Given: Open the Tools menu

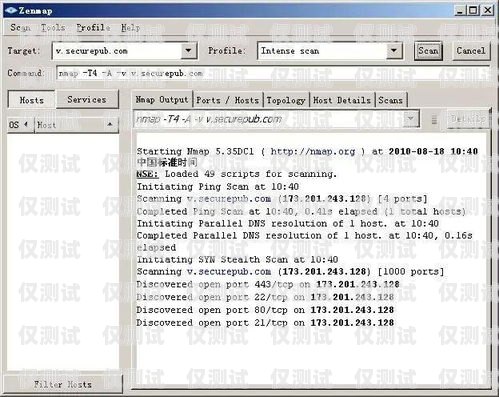Looking at the screenshot, I should click(x=53, y=27).
